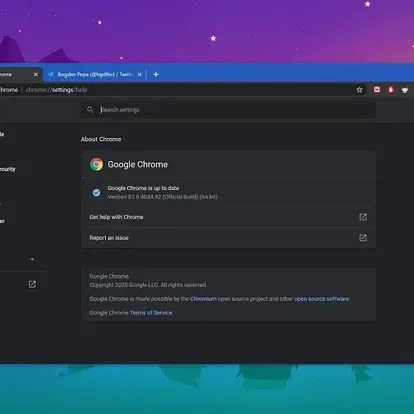Click the red shield extension icon
This screenshot has height=414, width=414.
(391, 90)
